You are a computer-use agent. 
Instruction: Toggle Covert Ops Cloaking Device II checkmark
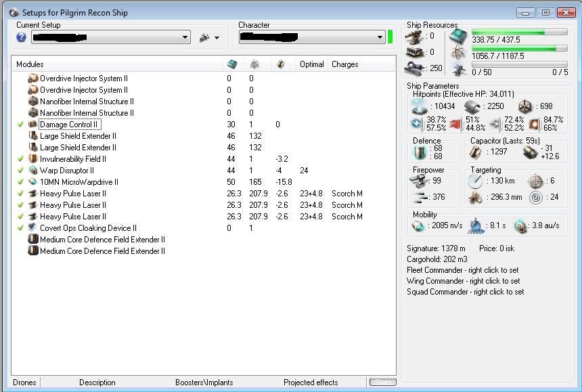[x=21, y=228]
